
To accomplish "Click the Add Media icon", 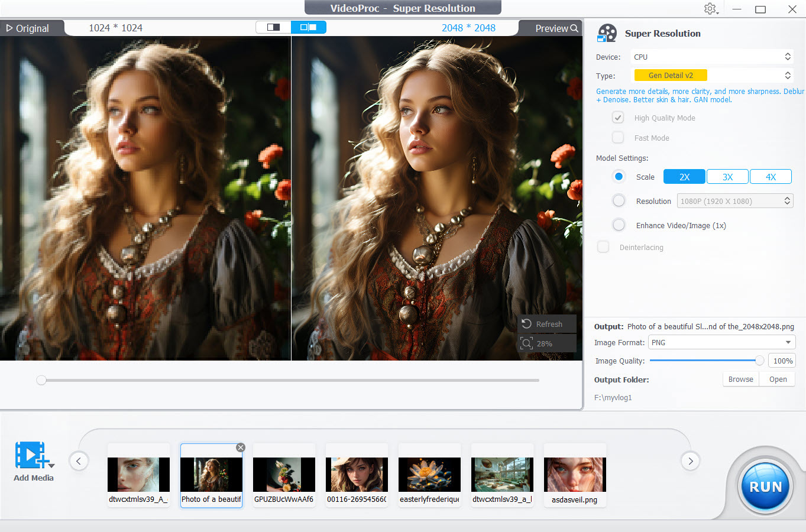I will [x=33, y=455].
